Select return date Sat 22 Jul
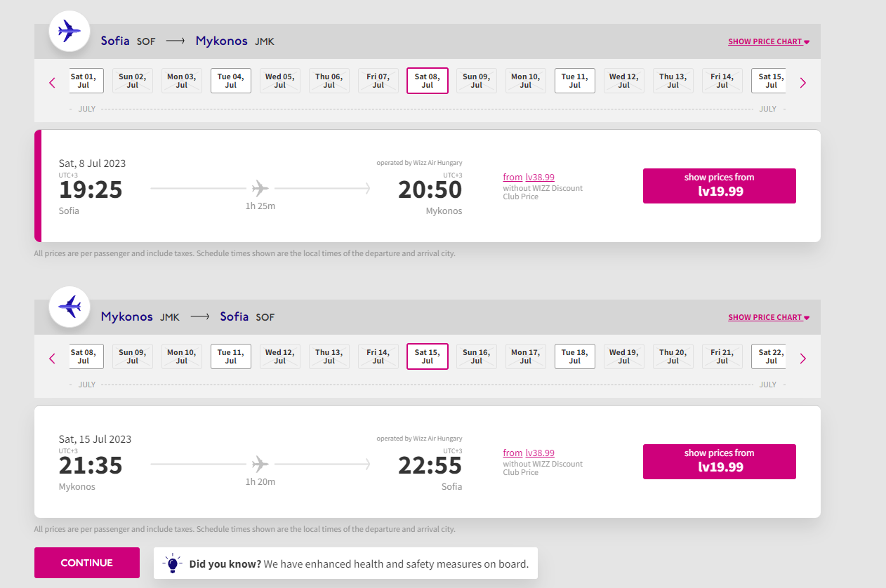The height and width of the screenshot is (588, 886). tap(769, 356)
